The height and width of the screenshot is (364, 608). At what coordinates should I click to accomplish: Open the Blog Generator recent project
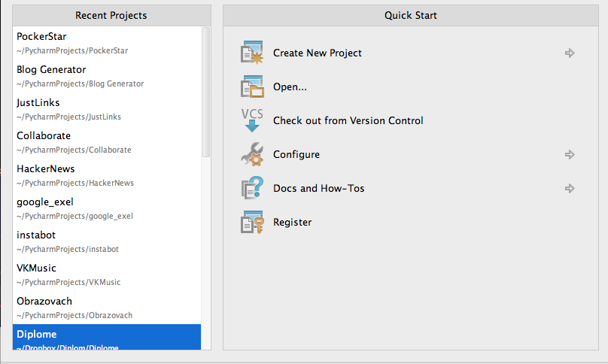pyautogui.click(x=107, y=76)
